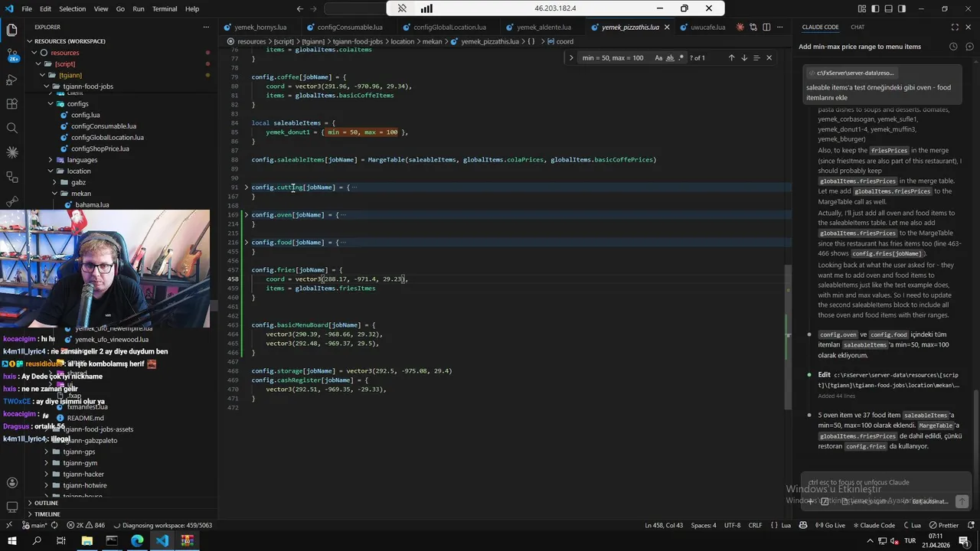980x551 pixels.
Task: Open configShopPrice.lua in explorer
Action: coord(100,148)
